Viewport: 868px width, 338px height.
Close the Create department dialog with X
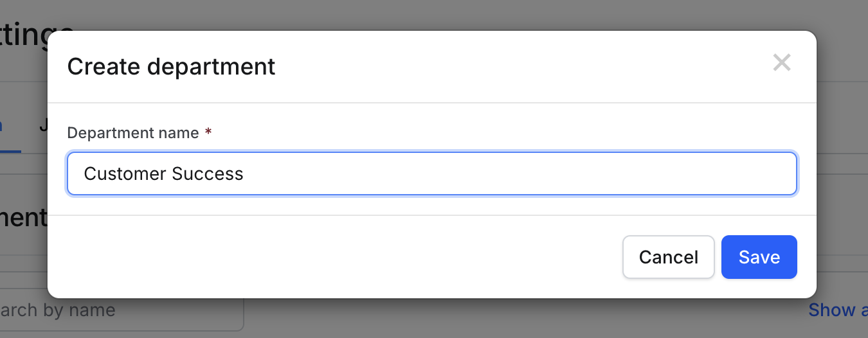tap(782, 62)
